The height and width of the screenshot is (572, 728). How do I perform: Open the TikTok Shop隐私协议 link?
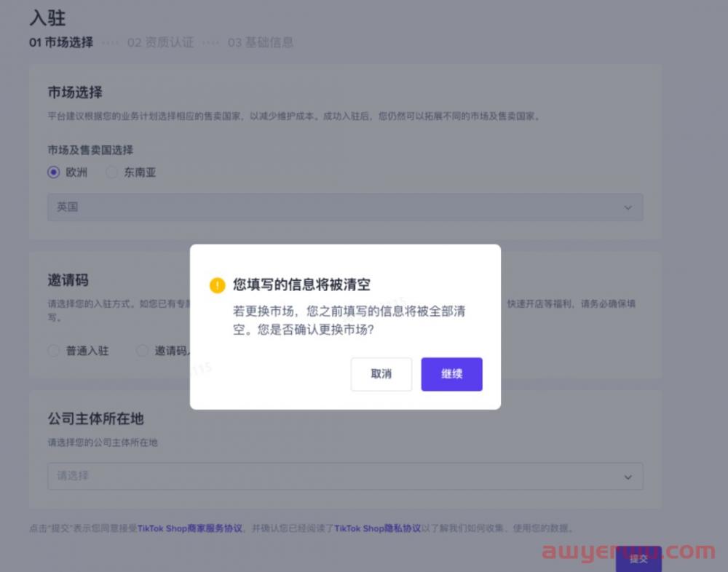pyautogui.click(x=377, y=528)
